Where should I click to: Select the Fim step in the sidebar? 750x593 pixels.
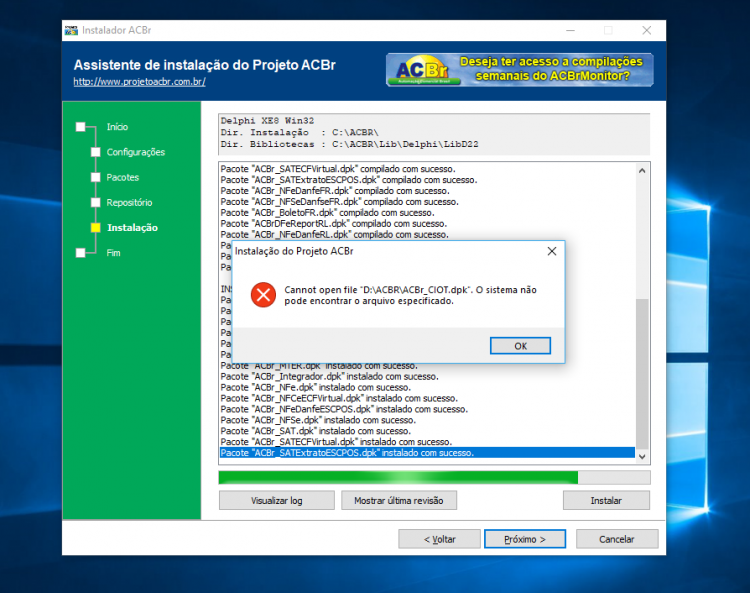(x=113, y=253)
